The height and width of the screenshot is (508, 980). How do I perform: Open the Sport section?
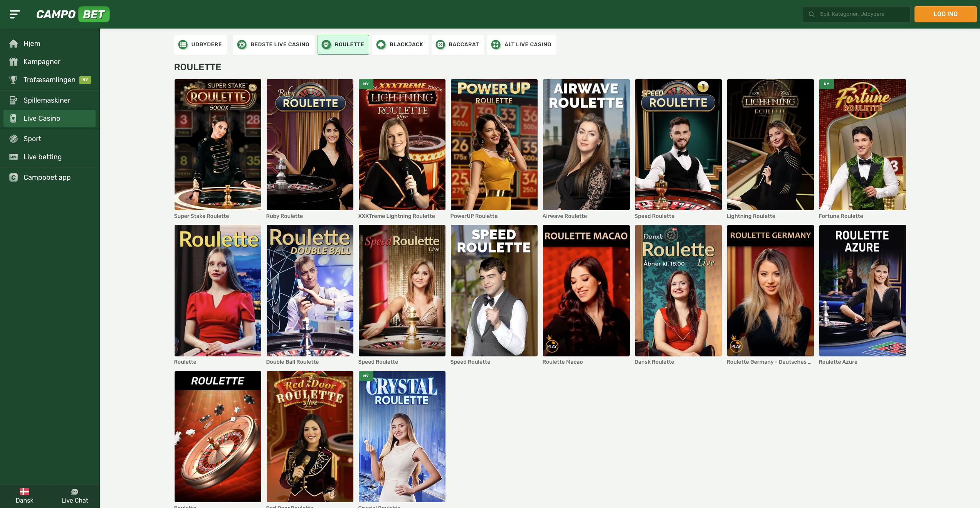(x=50, y=139)
